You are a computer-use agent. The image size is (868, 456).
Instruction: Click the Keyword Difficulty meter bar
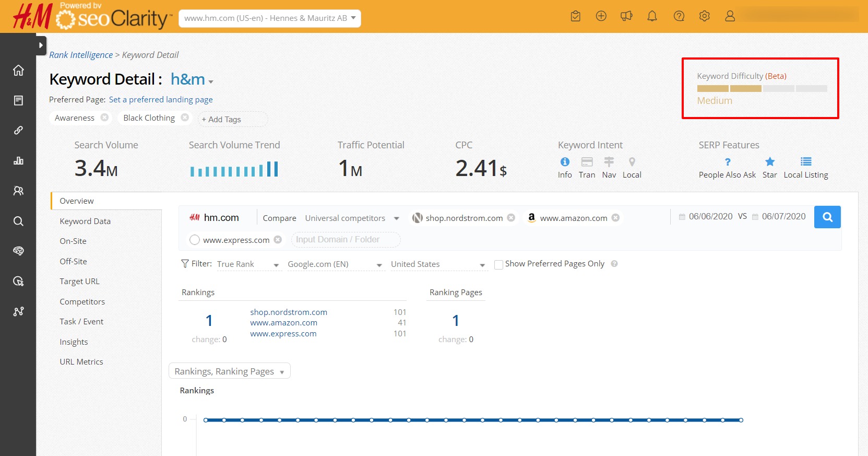click(762, 89)
